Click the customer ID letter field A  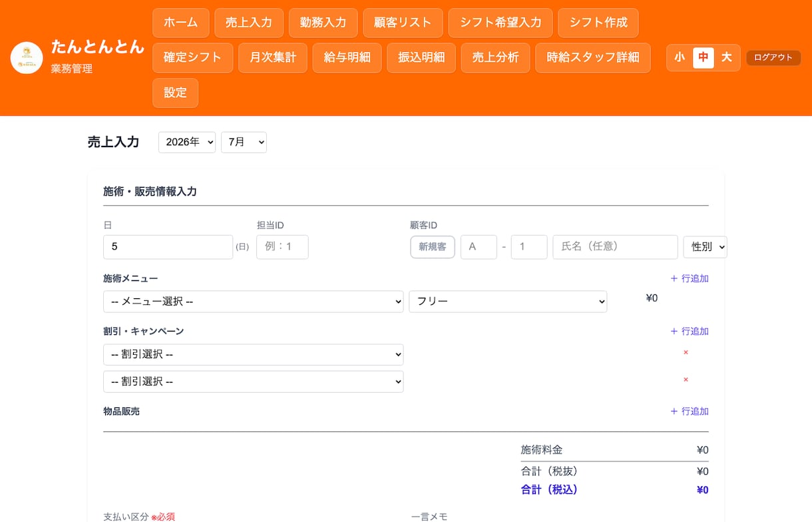(x=479, y=246)
